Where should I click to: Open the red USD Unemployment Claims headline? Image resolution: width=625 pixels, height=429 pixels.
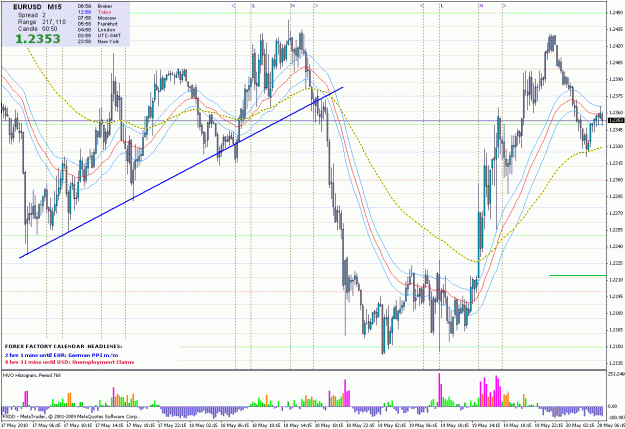(x=69, y=362)
